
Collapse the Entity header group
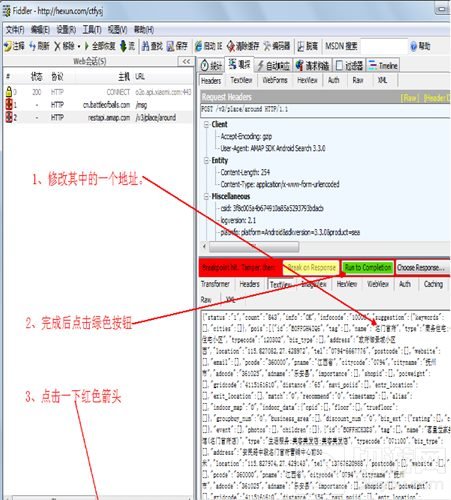[206, 160]
